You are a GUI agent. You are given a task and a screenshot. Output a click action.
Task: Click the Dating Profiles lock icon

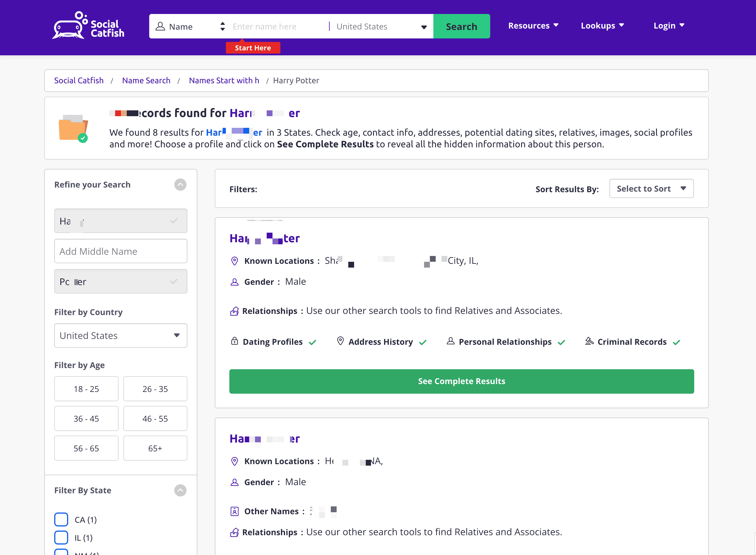pyautogui.click(x=235, y=341)
